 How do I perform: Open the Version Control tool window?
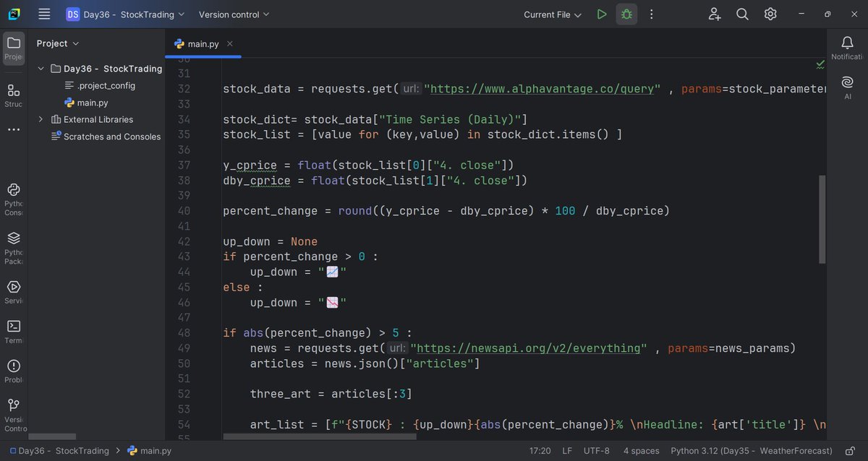point(14,414)
